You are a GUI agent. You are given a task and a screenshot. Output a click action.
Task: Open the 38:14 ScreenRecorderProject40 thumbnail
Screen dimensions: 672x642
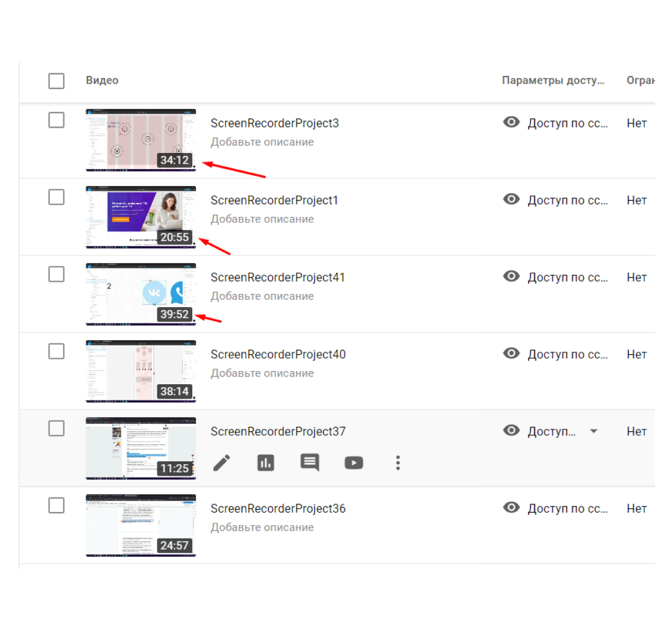(140, 371)
